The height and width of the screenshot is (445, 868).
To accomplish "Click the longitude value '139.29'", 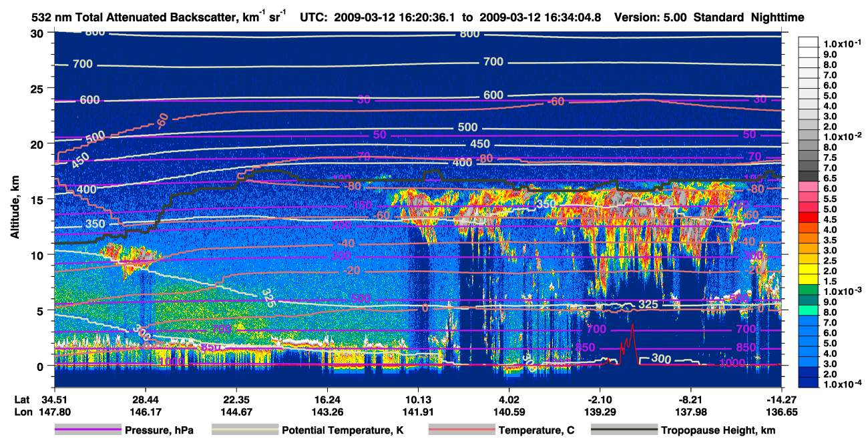I will click(600, 412).
